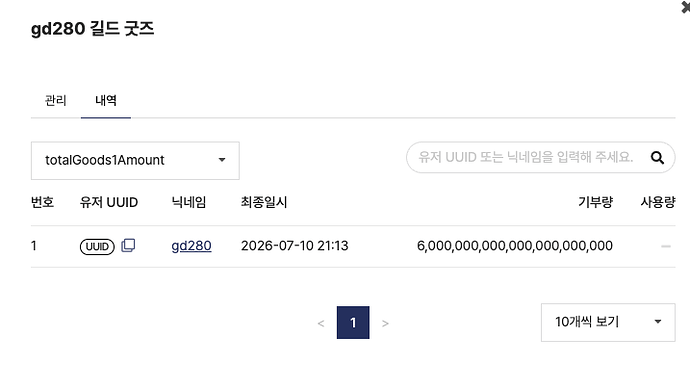The image size is (690, 389).
Task: Go to the previous page arrow
Action: pyautogui.click(x=321, y=323)
